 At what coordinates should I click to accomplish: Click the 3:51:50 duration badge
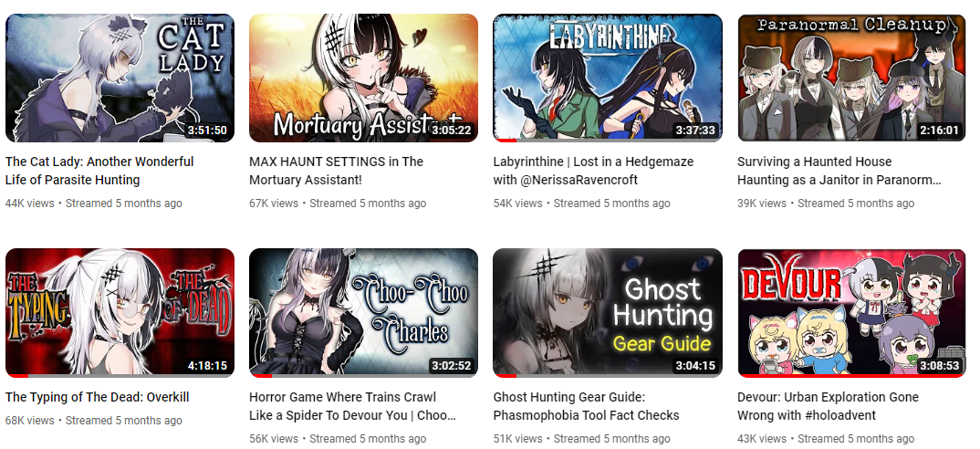click(207, 131)
